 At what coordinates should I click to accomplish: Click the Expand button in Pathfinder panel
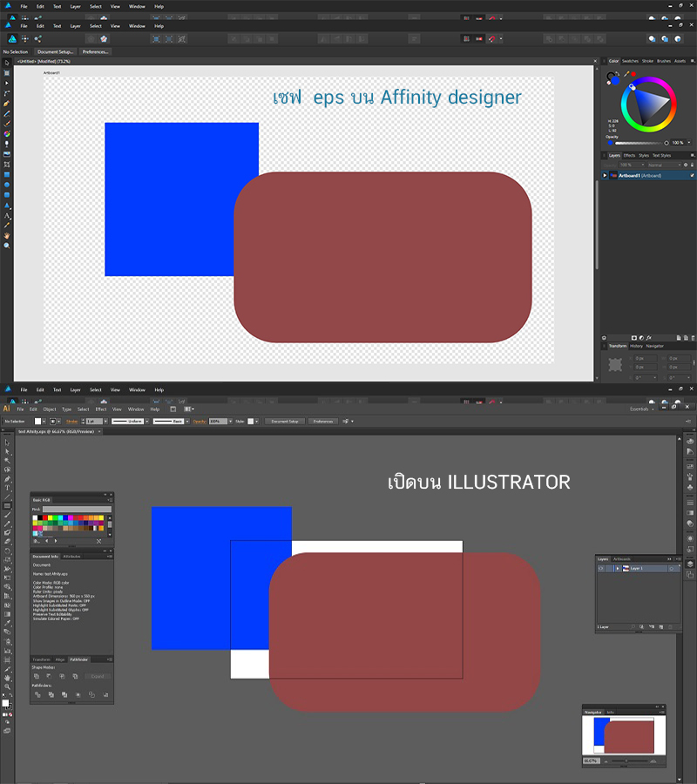point(98,677)
